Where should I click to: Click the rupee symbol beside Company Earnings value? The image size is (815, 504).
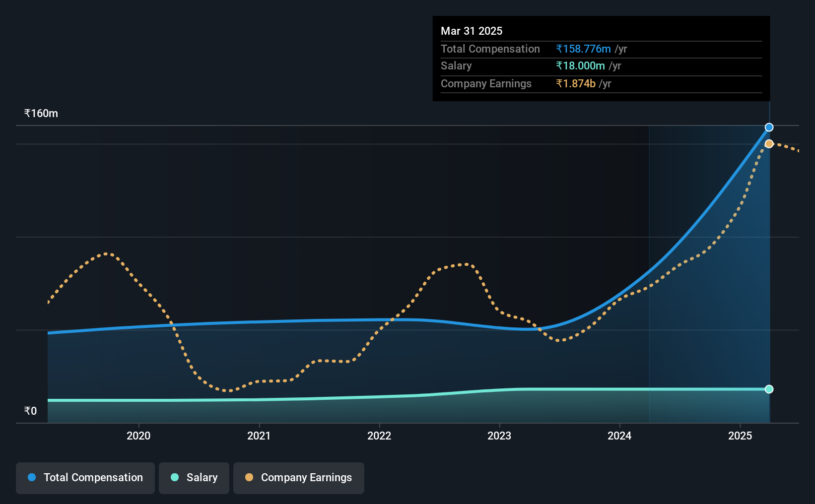click(x=559, y=83)
